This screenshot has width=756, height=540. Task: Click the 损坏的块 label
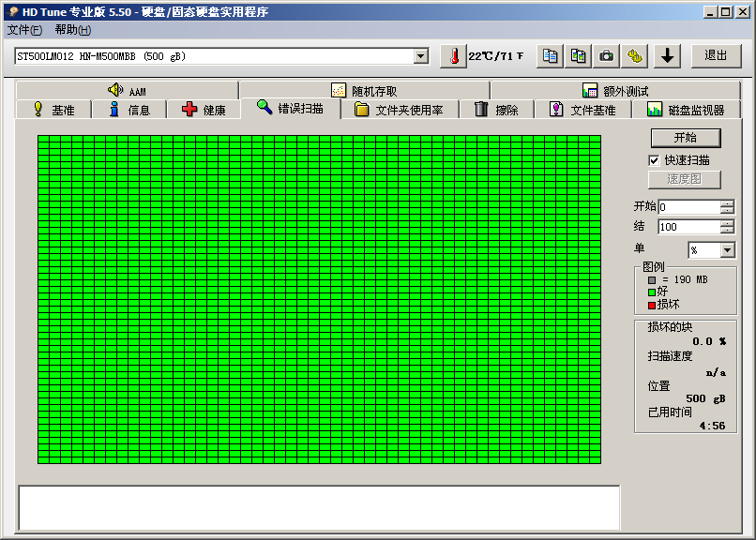[671, 327]
